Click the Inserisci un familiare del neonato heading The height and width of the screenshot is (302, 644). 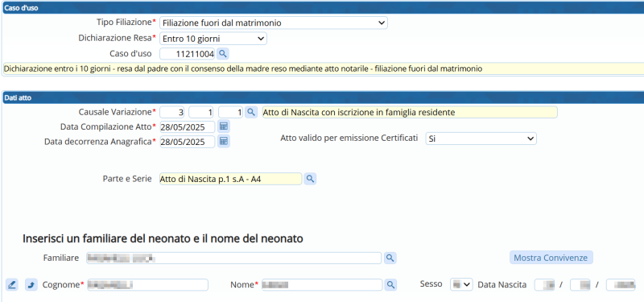pos(163,238)
